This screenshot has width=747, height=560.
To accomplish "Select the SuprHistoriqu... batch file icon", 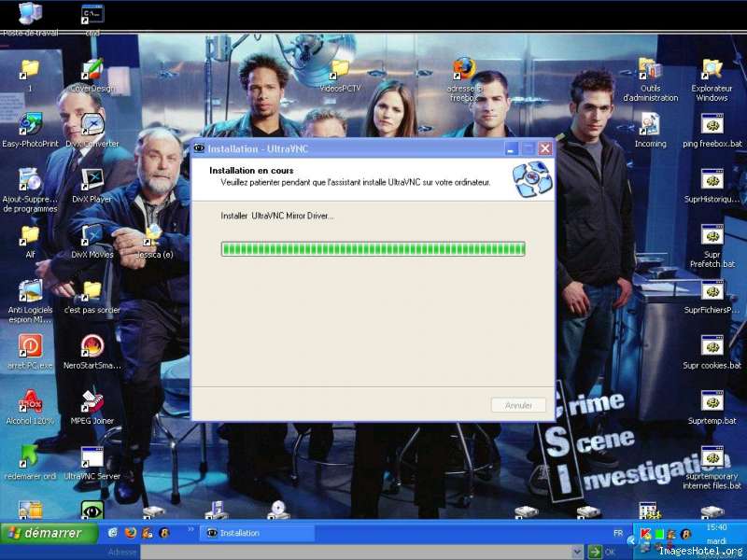I will [x=712, y=180].
